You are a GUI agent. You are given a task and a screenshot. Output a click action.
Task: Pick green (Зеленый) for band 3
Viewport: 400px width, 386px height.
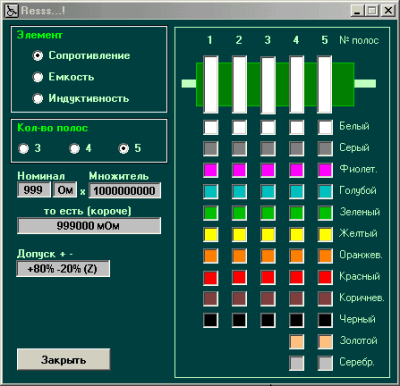pos(268,213)
